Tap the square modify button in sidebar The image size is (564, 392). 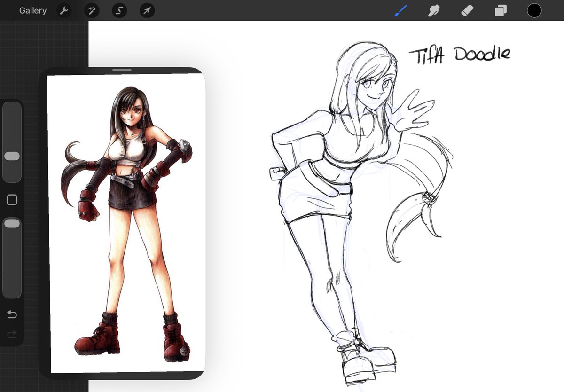pyautogui.click(x=12, y=200)
